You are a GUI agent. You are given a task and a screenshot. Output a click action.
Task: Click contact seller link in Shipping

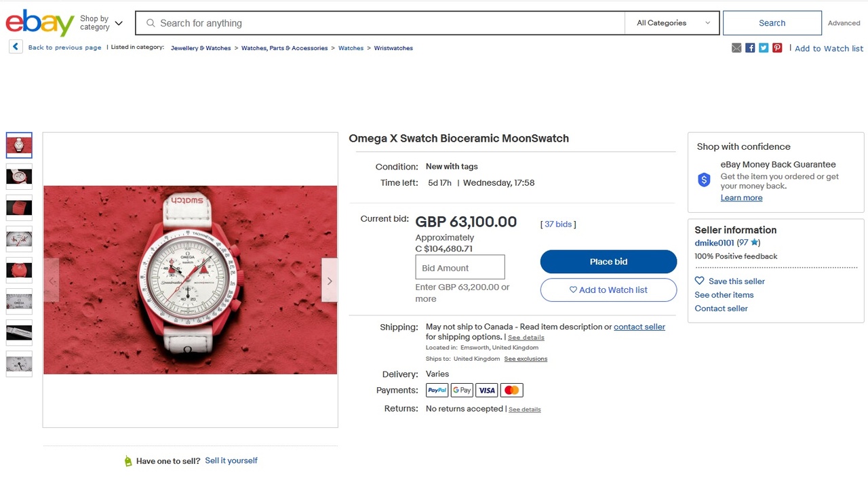click(x=639, y=327)
